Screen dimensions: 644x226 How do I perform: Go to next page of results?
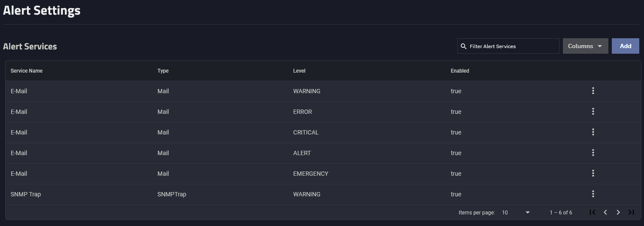point(618,212)
